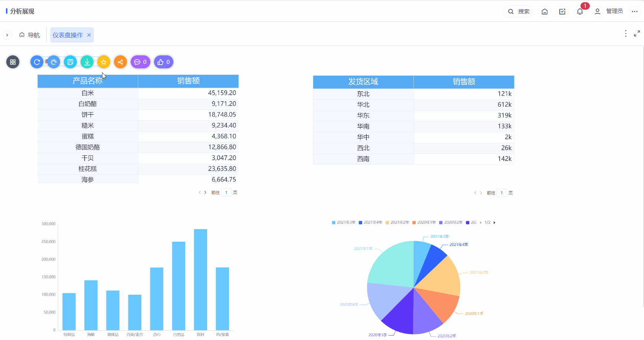Go to the next page of the product table

tap(205, 192)
